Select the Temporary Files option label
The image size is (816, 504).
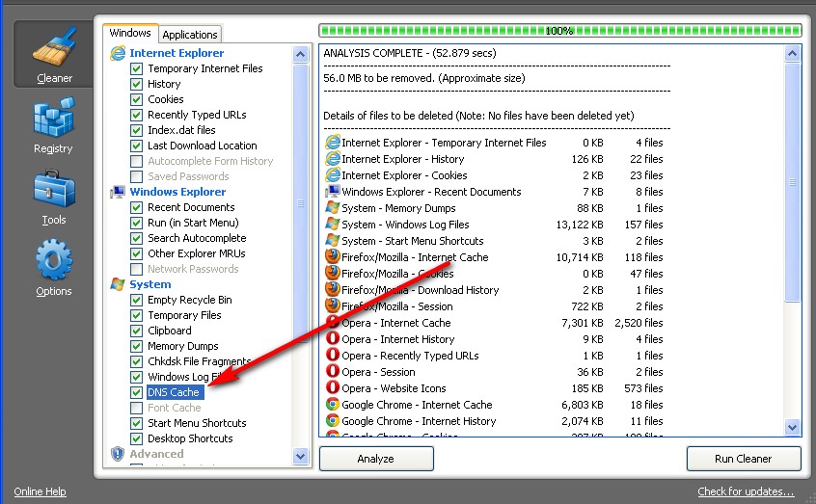pos(184,315)
